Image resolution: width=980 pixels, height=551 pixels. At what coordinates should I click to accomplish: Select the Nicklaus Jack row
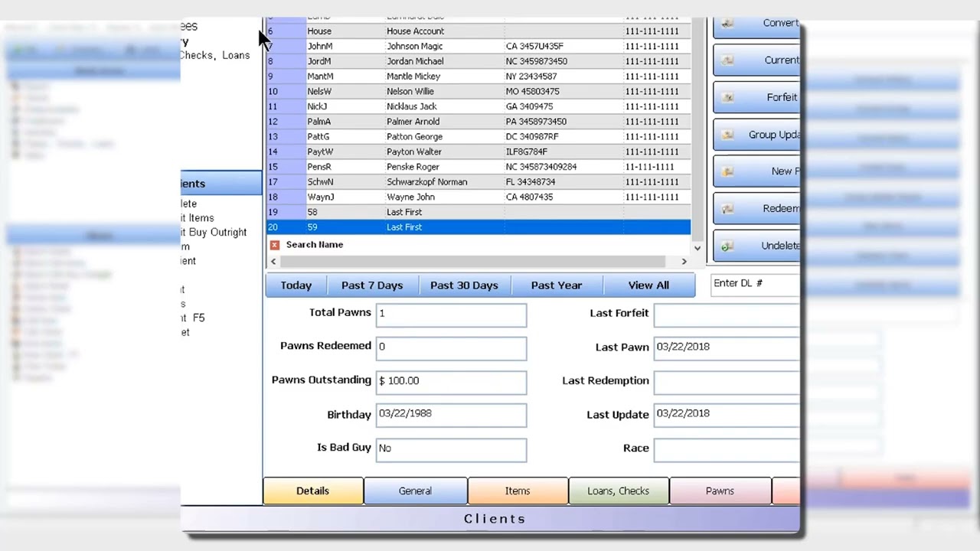(x=479, y=106)
